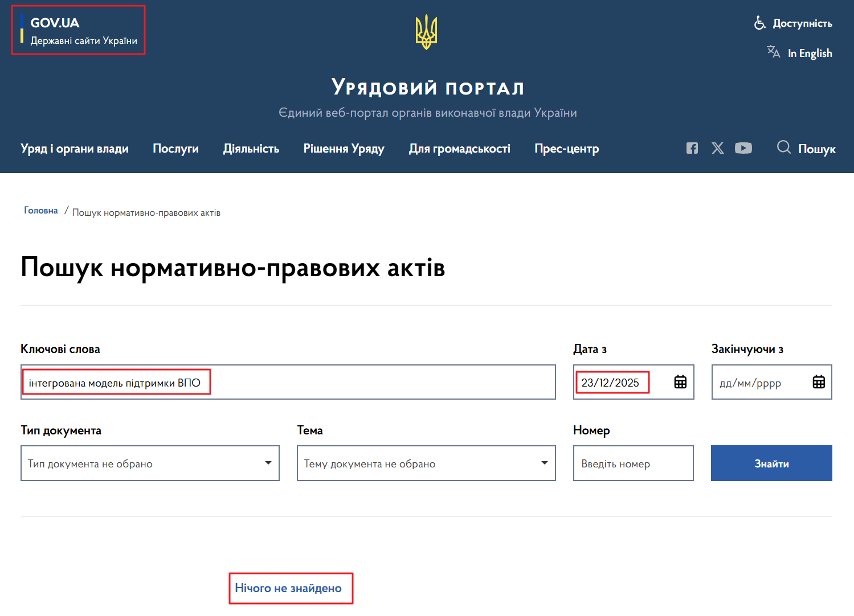
Task: Switch language via 'In English' link
Action: (810, 53)
